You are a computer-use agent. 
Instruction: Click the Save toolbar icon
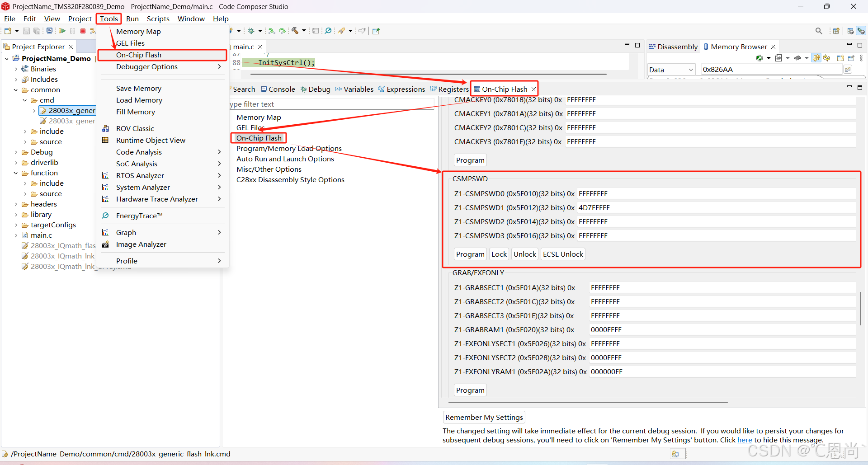click(x=26, y=31)
